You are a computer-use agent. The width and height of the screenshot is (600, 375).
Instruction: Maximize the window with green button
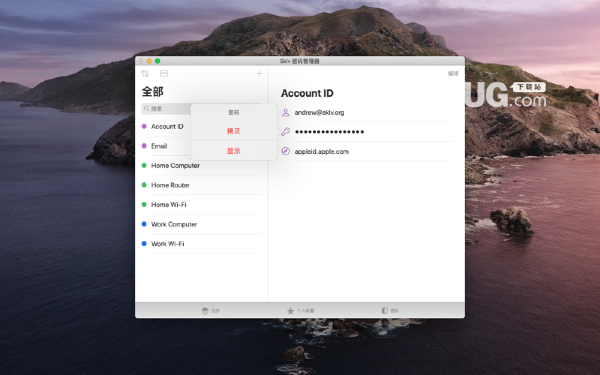coord(157,61)
